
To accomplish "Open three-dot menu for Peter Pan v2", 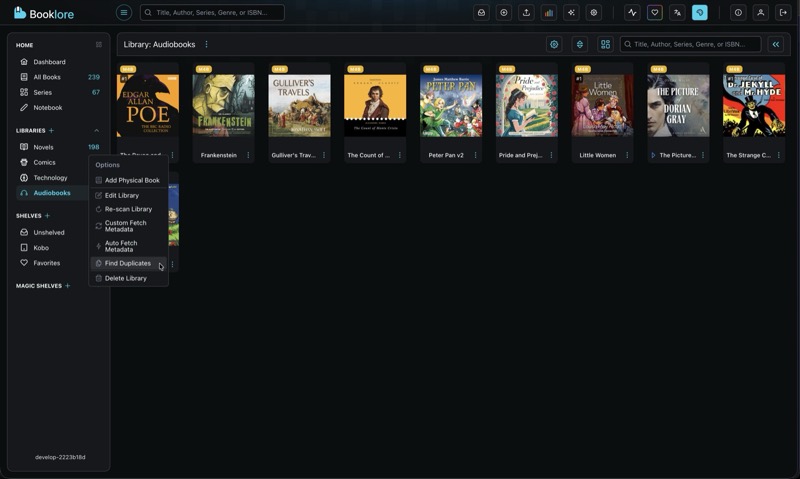I will point(476,155).
